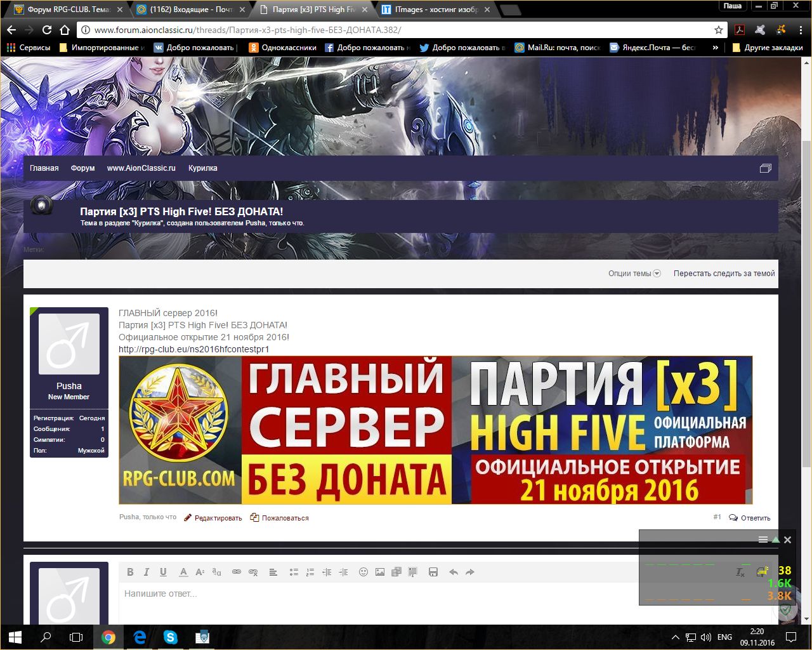
Task: Close the overlay widget panel
Action: [787, 540]
